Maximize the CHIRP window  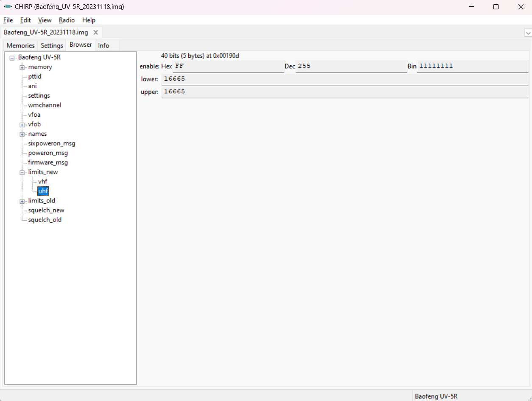[496, 7]
